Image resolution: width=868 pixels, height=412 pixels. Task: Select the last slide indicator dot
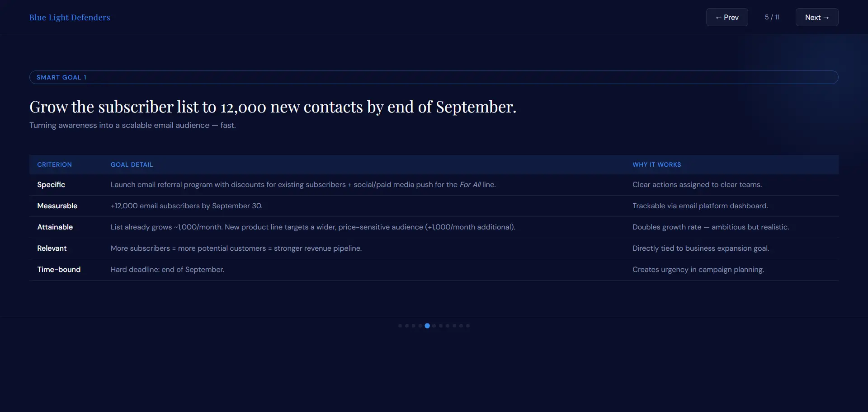[468, 326]
